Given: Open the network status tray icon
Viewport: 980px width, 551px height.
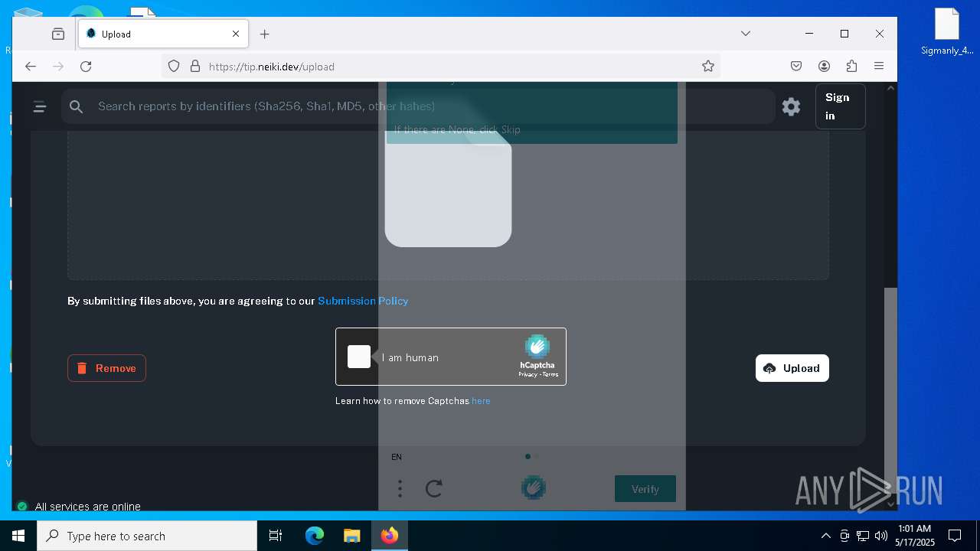Looking at the screenshot, I should pos(863,536).
